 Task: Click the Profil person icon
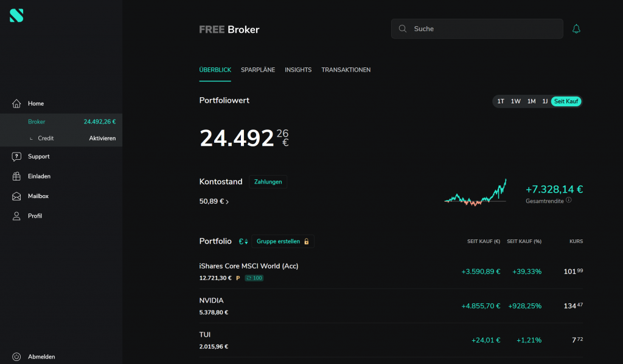coord(16,215)
